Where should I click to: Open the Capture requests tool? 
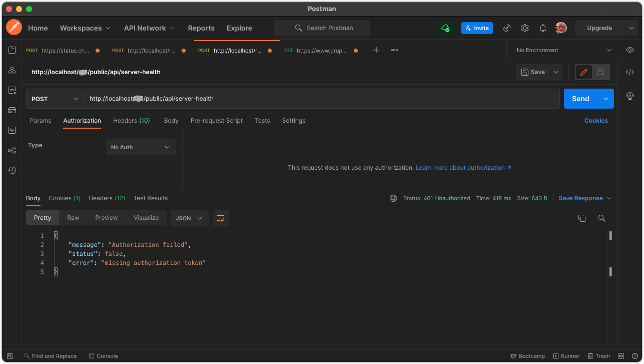[506, 28]
